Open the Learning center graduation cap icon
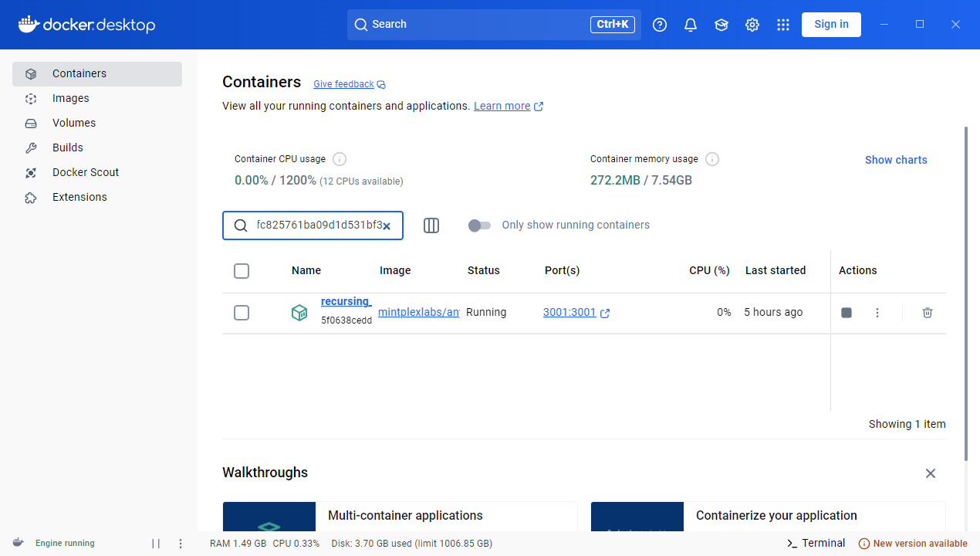 point(721,25)
